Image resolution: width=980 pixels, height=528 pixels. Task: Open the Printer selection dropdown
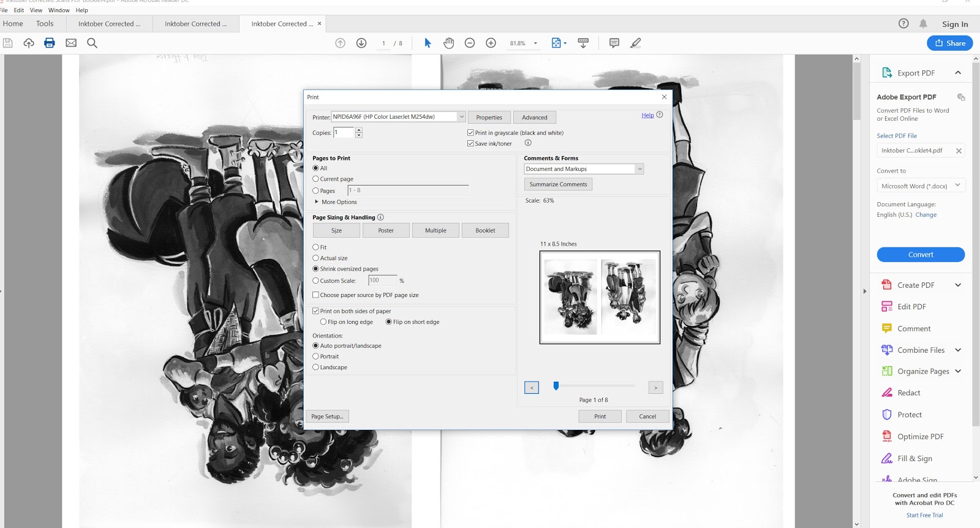pyautogui.click(x=399, y=117)
